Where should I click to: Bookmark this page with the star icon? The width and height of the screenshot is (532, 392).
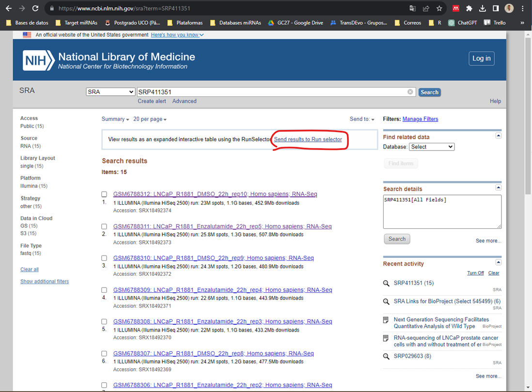[x=439, y=8]
